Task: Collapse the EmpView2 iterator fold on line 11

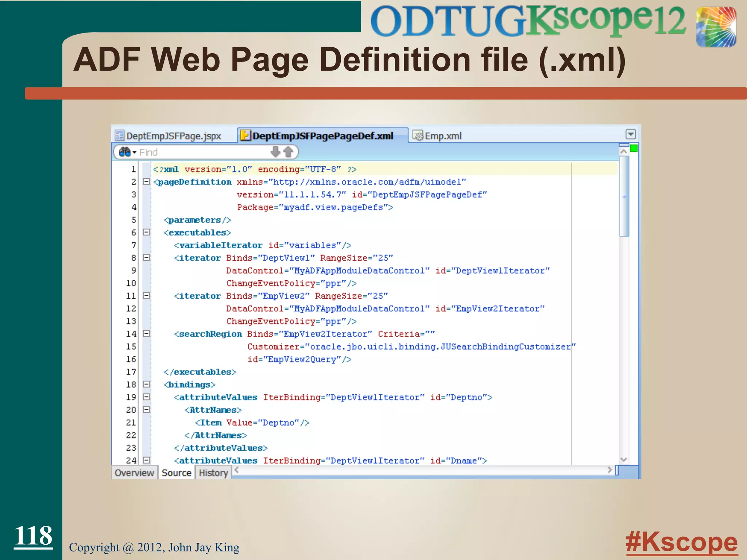Action: [x=146, y=296]
